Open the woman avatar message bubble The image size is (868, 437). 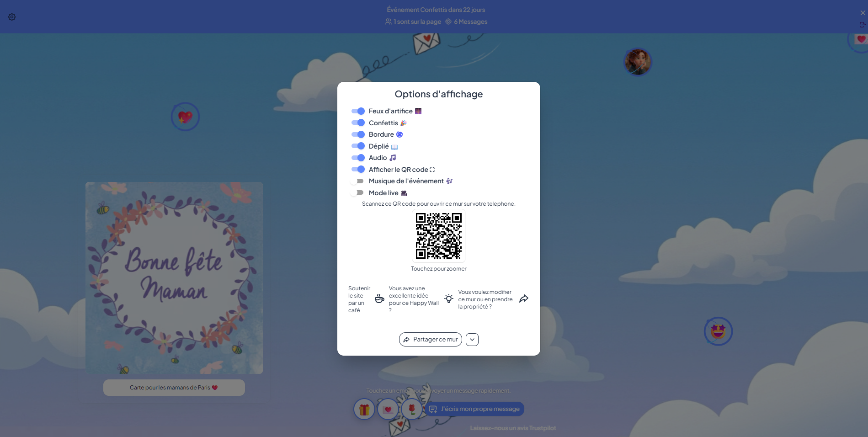[638, 62]
